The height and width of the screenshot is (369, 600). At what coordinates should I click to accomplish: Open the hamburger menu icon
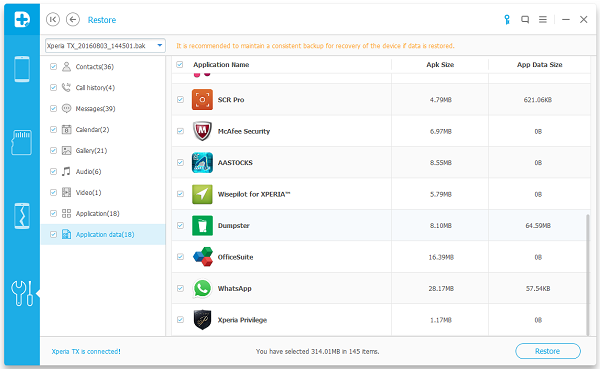[x=543, y=20]
